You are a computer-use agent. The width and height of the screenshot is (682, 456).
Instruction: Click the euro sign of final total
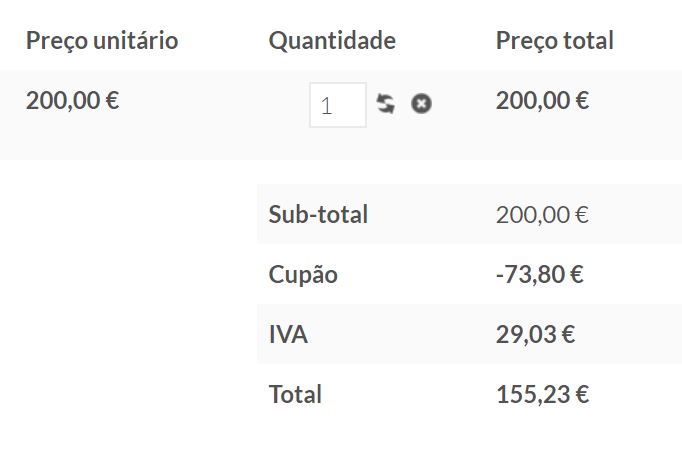point(582,395)
